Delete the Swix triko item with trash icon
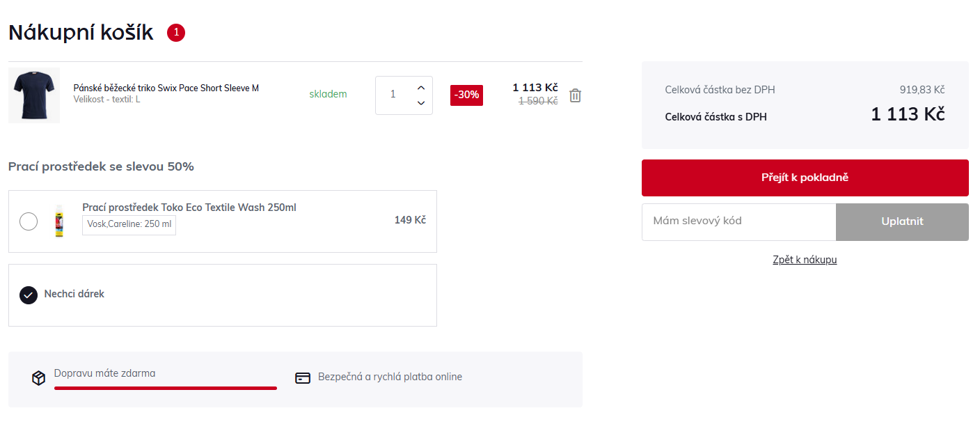This screenshot has width=980, height=422. pos(575,95)
